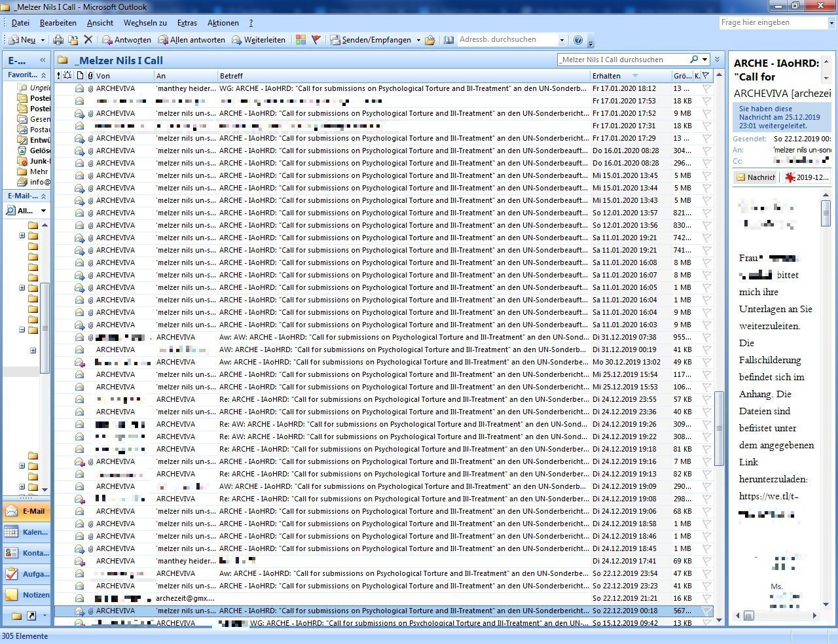The image size is (838, 644).
Task: Open the Datei menu
Action: click(20, 22)
